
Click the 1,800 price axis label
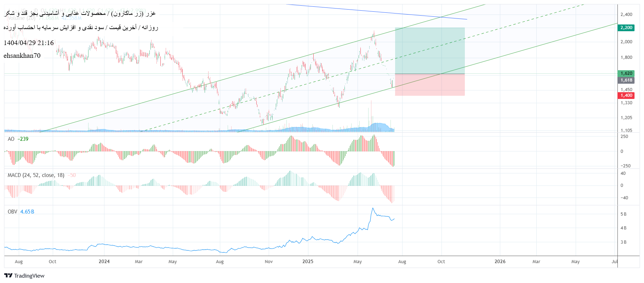[626, 57]
